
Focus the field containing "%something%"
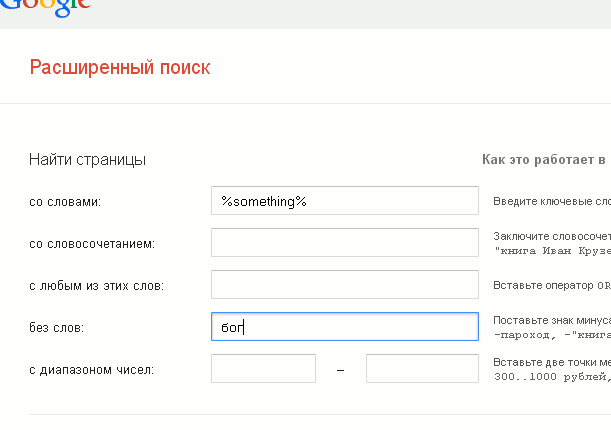pos(345,201)
